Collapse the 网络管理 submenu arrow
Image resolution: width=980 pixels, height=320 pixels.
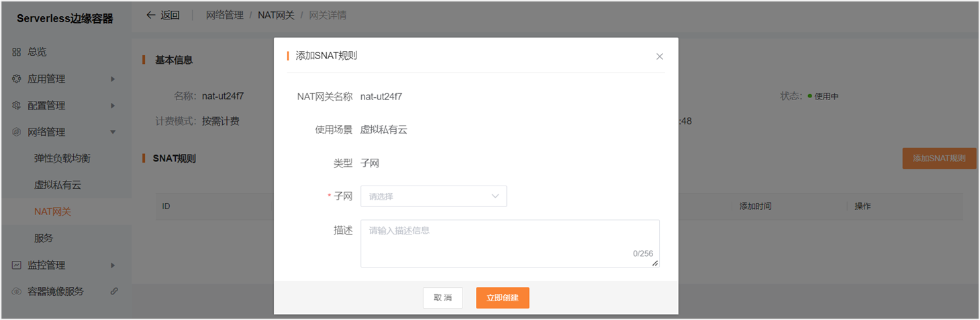[113, 132]
